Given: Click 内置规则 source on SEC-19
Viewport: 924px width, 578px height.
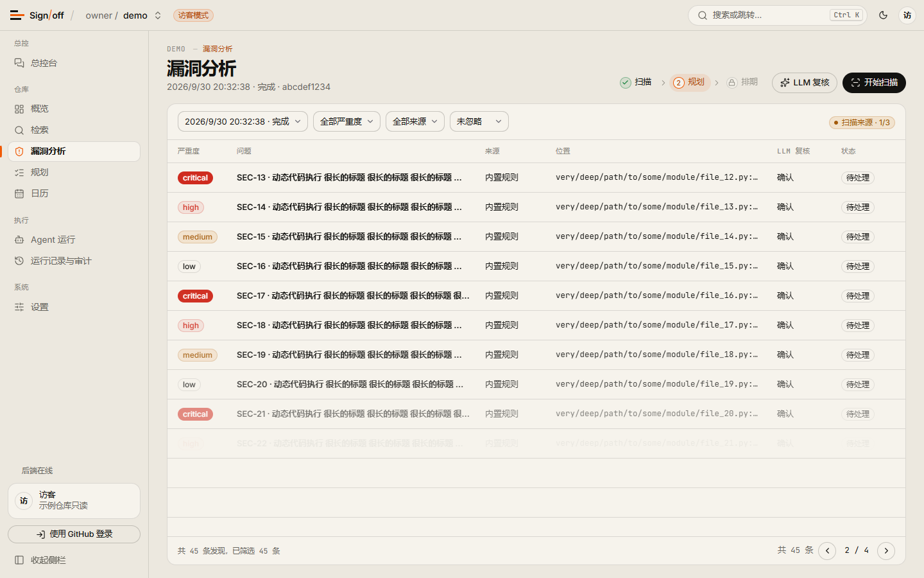Looking at the screenshot, I should point(502,355).
